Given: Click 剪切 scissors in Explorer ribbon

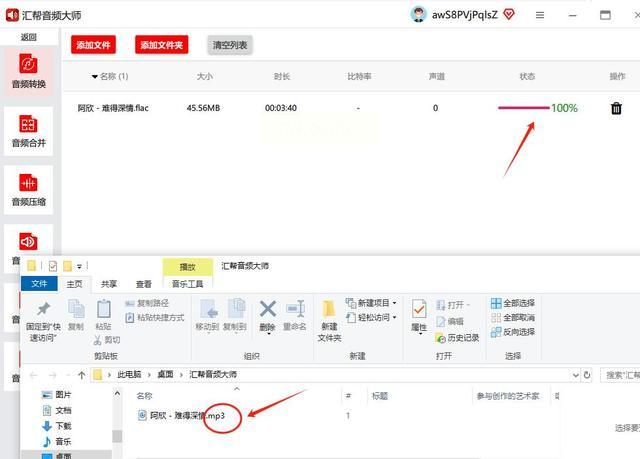Looking at the screenshot, I should [x=107, y=340].
